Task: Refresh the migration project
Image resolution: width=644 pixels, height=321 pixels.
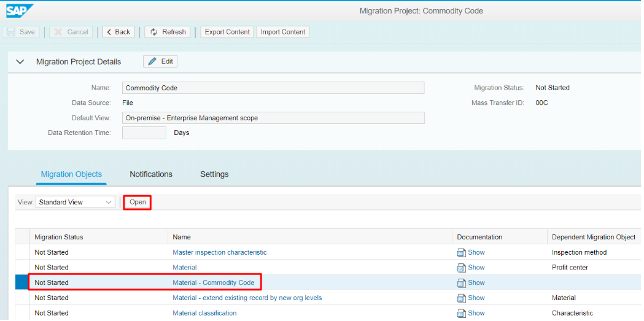Action: pyautogui.click(x=167, y=32)
